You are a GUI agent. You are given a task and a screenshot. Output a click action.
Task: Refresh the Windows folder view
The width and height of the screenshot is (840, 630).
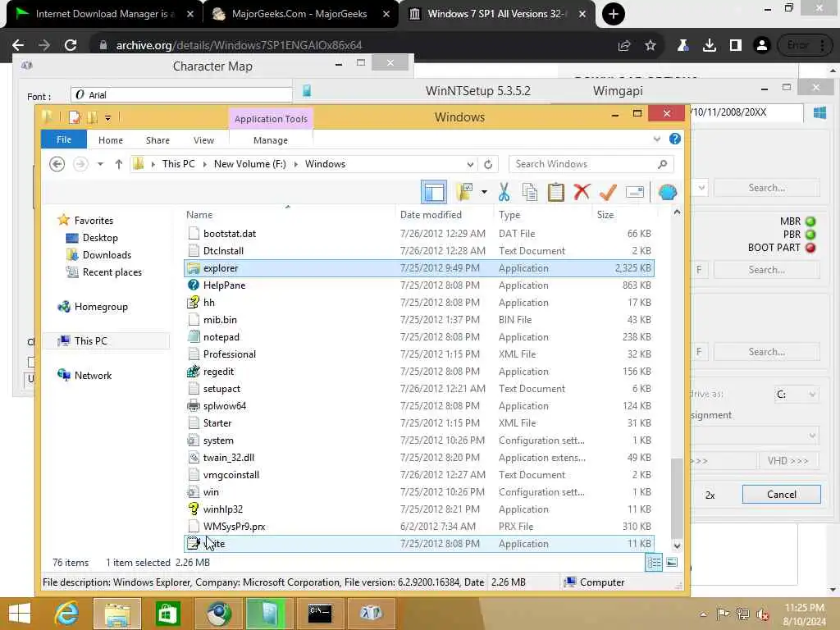tap(488, 164)
